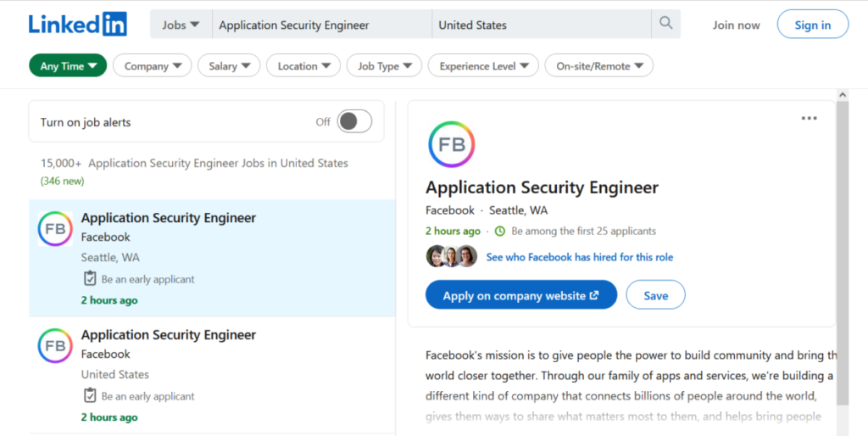The height and width of the screenshot is (436, 868).
Task: Click the Facebook logo on Seattle job listing
Action: click(x=55, y=228)
